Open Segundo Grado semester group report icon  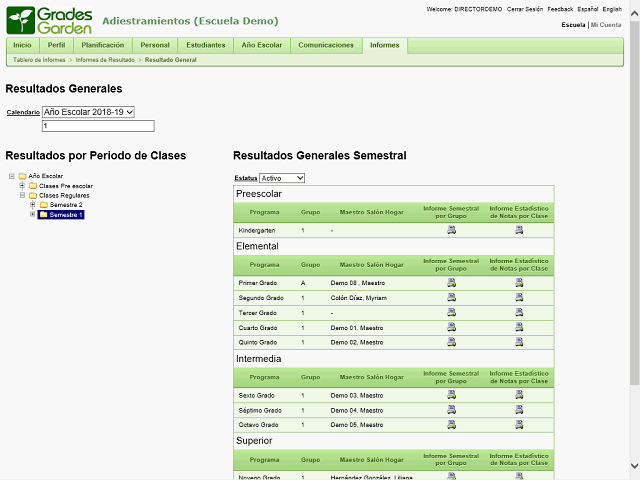tap(451, 298)
